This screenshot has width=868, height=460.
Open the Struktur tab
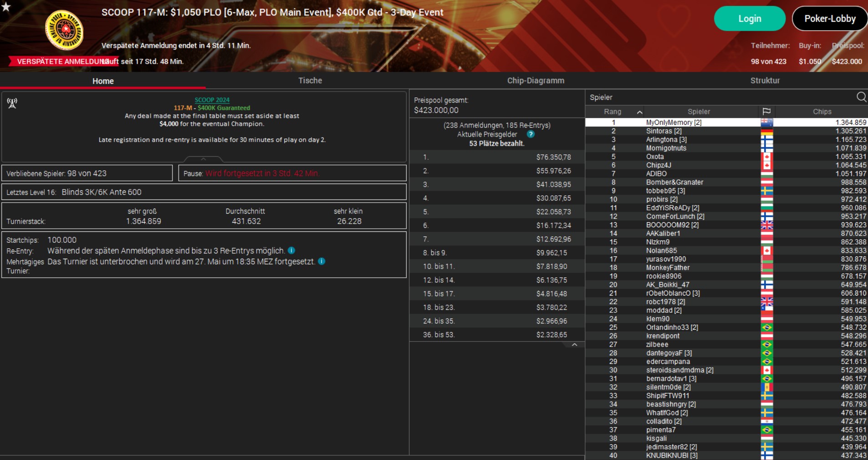pos(765,81)
